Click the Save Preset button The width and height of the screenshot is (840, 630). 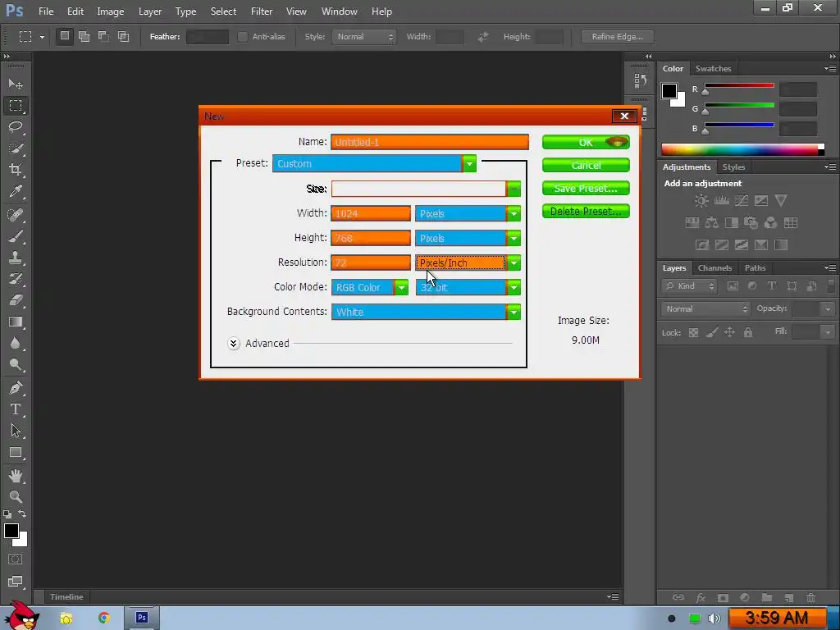click(586, 189)
